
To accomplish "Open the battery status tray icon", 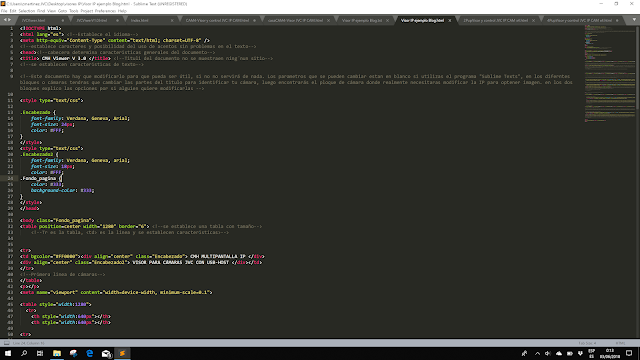I will [570, 353].
